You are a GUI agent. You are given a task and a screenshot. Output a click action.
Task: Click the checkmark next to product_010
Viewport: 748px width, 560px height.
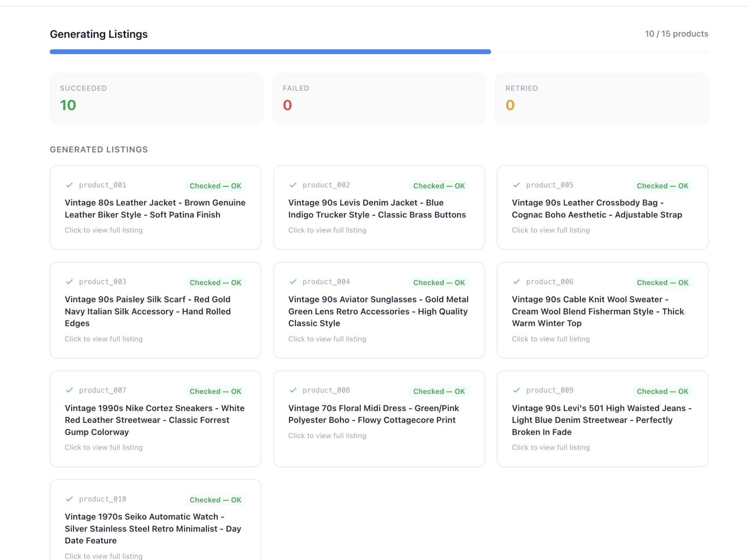click(69, 499)
